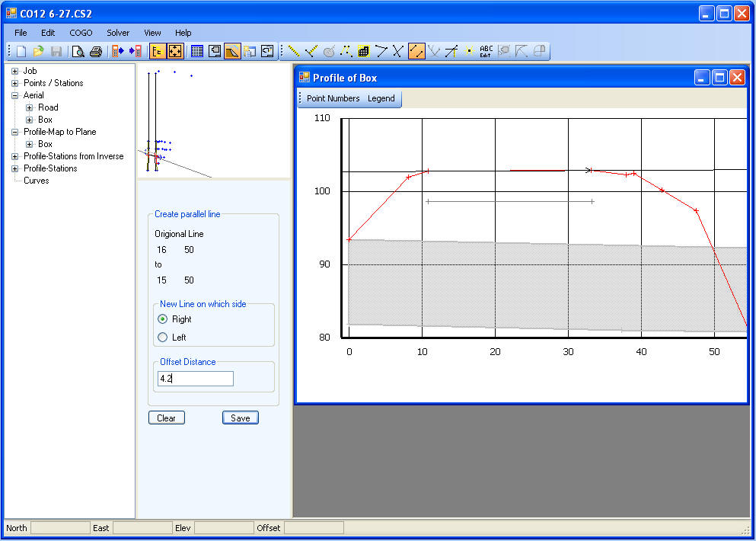Click the Offset Distance input field
This screenshot has height=541, width=756.
[196, 379]
